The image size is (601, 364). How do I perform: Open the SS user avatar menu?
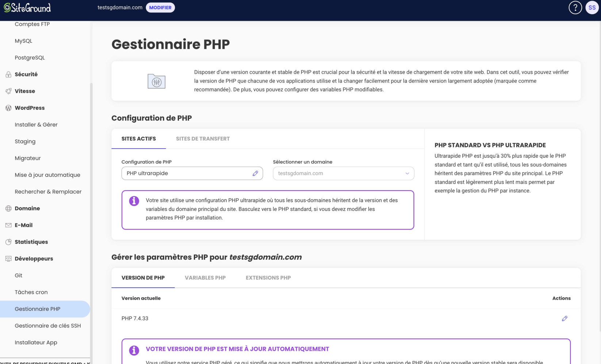pyautogui.click(x=592, y=8)
